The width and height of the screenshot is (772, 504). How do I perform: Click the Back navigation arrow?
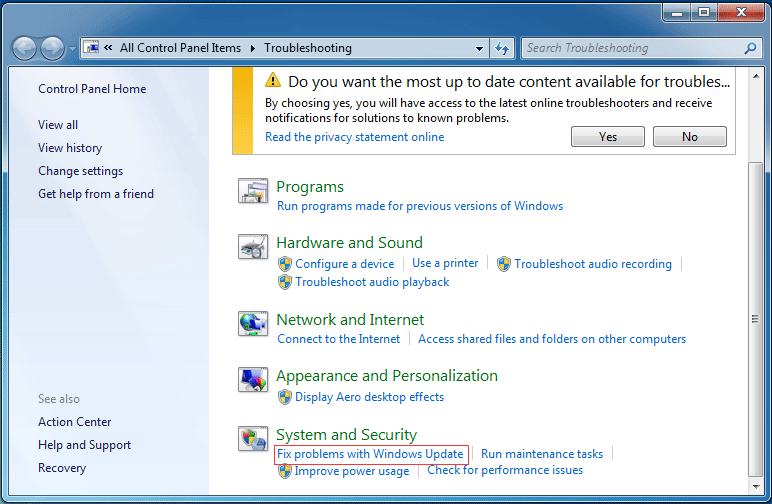(24, 48)
